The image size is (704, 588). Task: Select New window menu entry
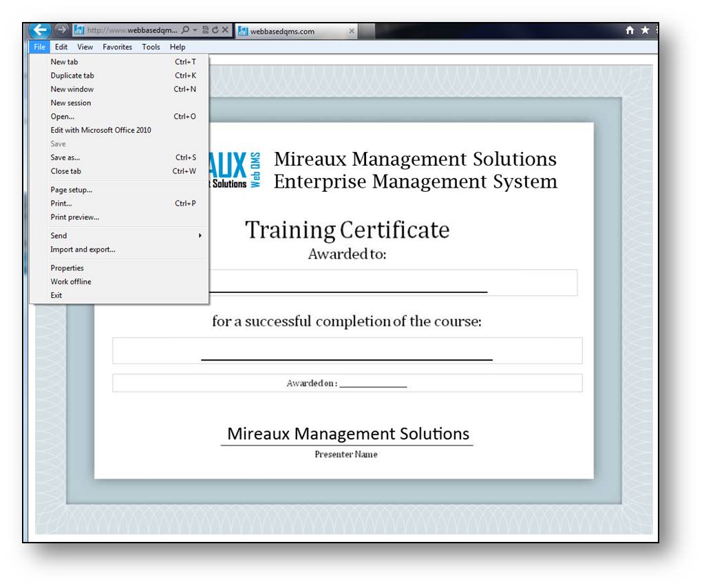(119, 89)
